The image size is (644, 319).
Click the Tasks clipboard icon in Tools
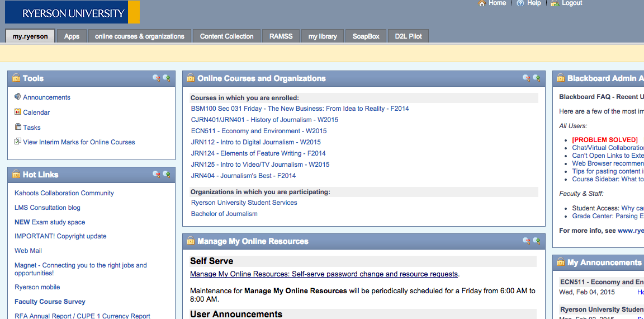click(x=18, y=127)
